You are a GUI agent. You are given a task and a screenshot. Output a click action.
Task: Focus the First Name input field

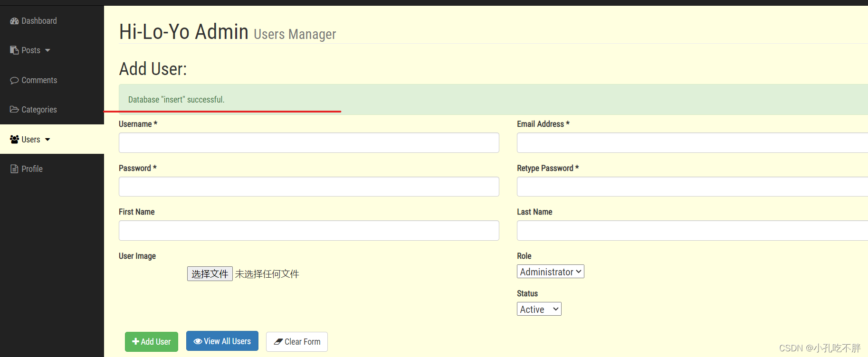309,231
